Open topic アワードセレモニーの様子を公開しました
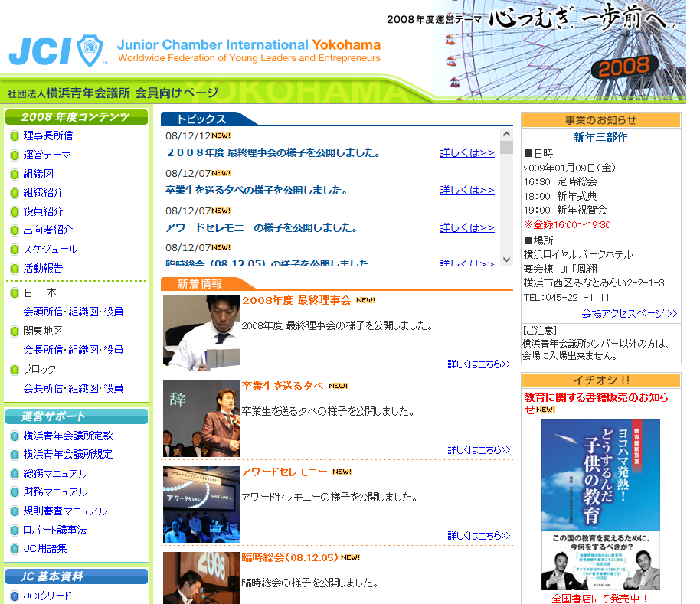The image size is (700, 604). point(262,227)
